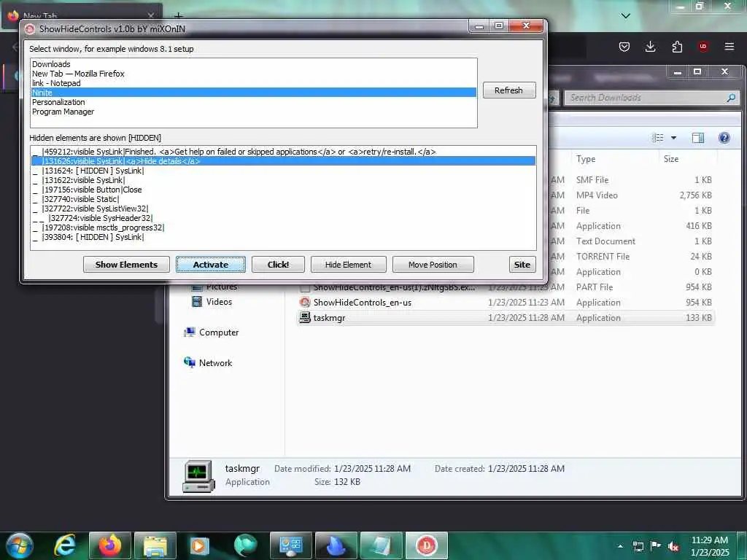Click the Click! button

click(278, 265)
